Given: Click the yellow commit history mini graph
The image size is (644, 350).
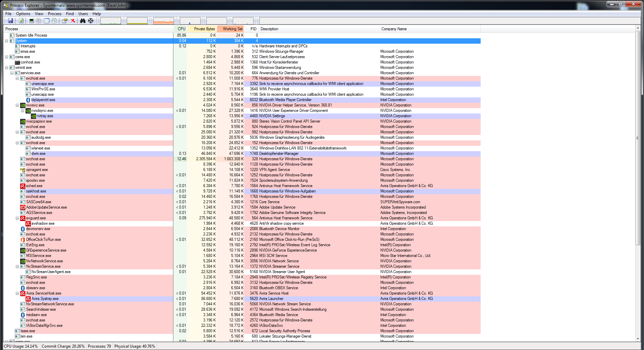Looking at the screenshot, I should point(137,21).
